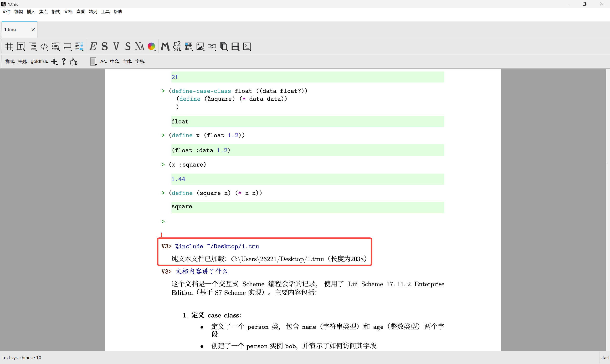The image size is (610, 364).
Task: Open the 工具 menu
Action: point(105,11)
